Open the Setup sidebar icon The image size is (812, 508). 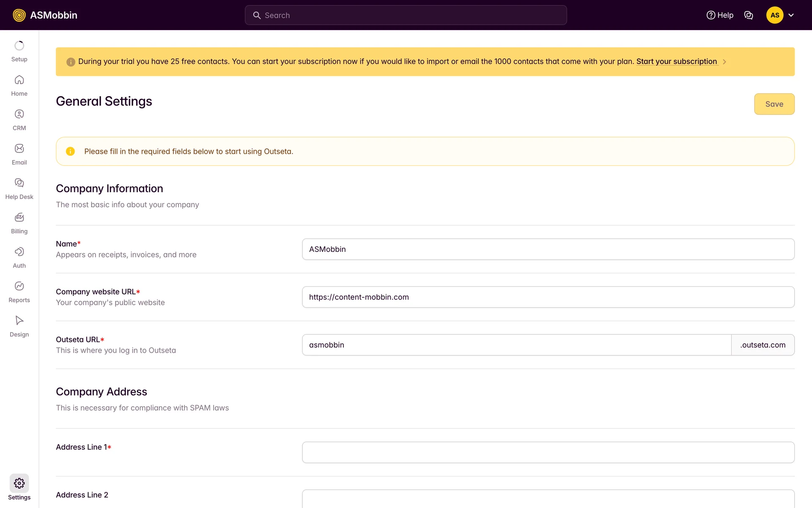click(19, 46)
